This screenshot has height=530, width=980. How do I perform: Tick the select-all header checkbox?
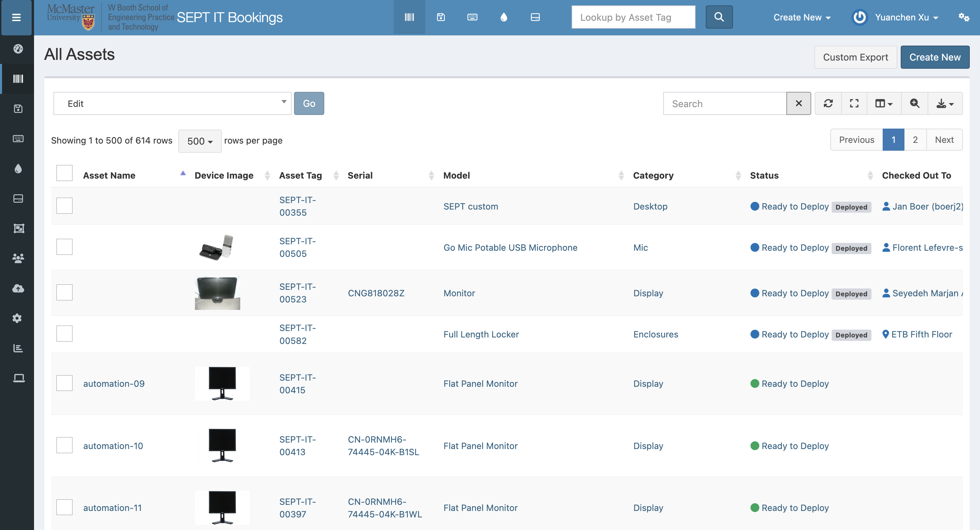[64, 173]
